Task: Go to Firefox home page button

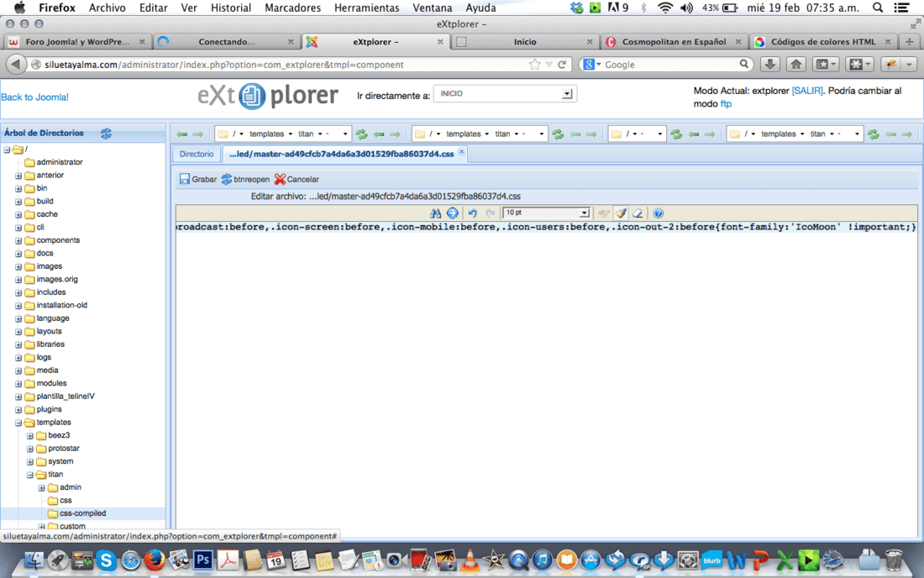Action: click(796, 64)
